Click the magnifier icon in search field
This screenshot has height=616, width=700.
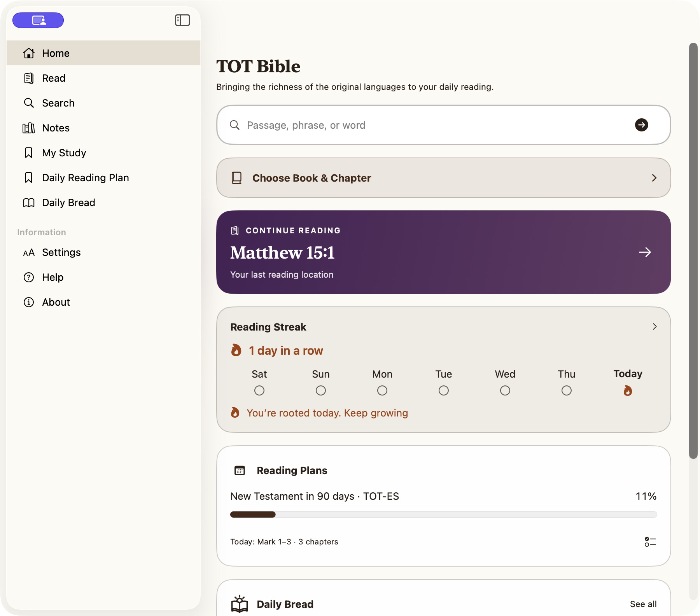[234, 125]
